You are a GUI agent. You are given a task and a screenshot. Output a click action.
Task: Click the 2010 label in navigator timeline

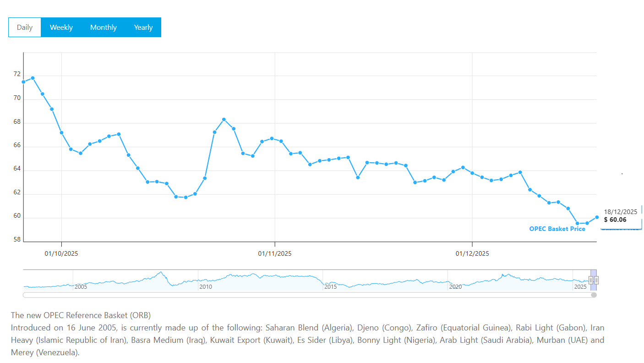tap(206, 286)
